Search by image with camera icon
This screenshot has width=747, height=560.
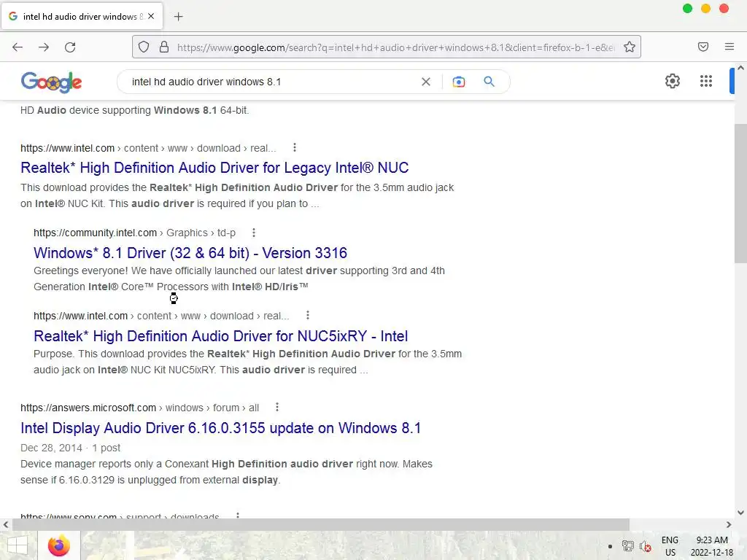coord(458,82)
